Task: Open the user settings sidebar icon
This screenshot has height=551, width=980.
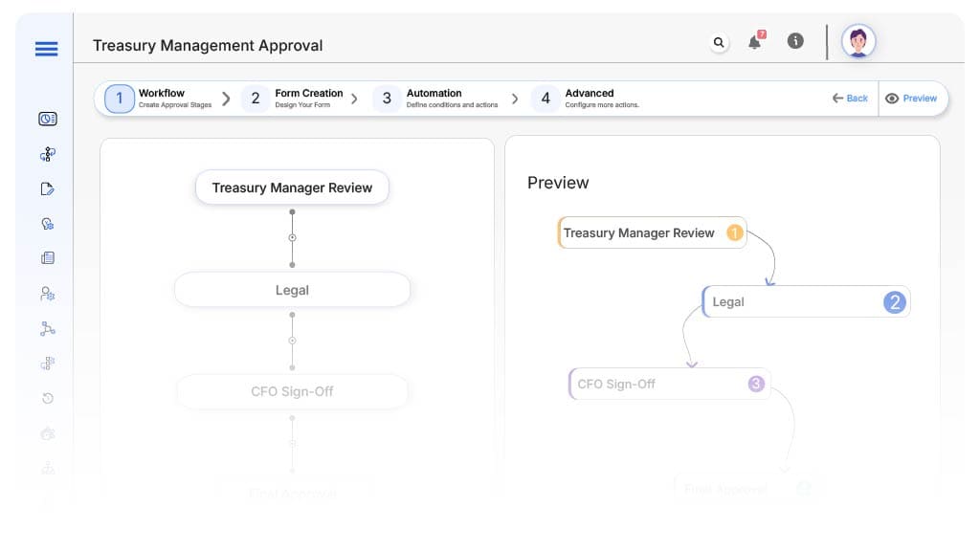Action: pos(48,294)
